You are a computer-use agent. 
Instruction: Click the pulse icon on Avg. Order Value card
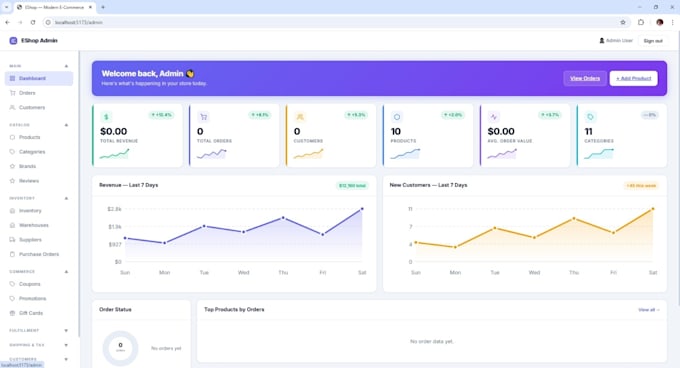click(494, 117)
